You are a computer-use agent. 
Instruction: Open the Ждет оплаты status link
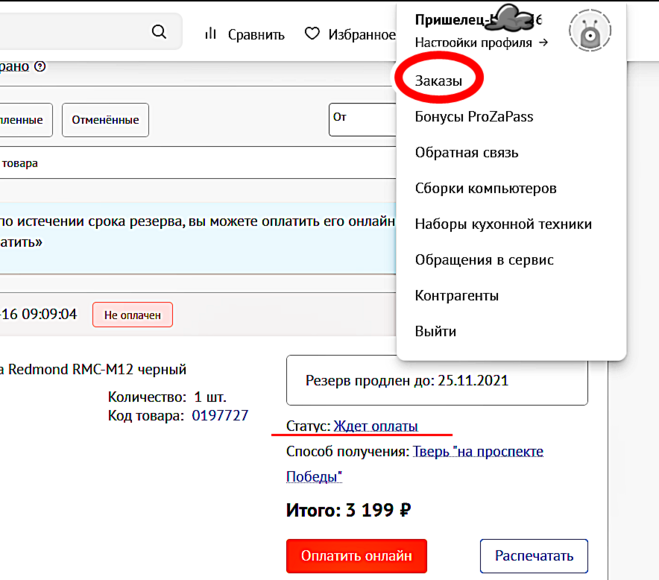point(375,426)
